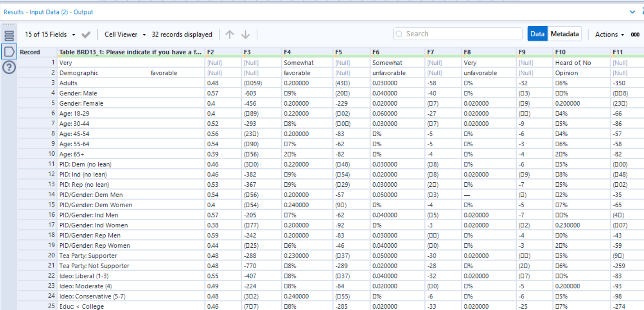Image resolution: width=644 pixels, height=310 pixels.
Task: Click the Record column header
Action: (x=37, y=52)
